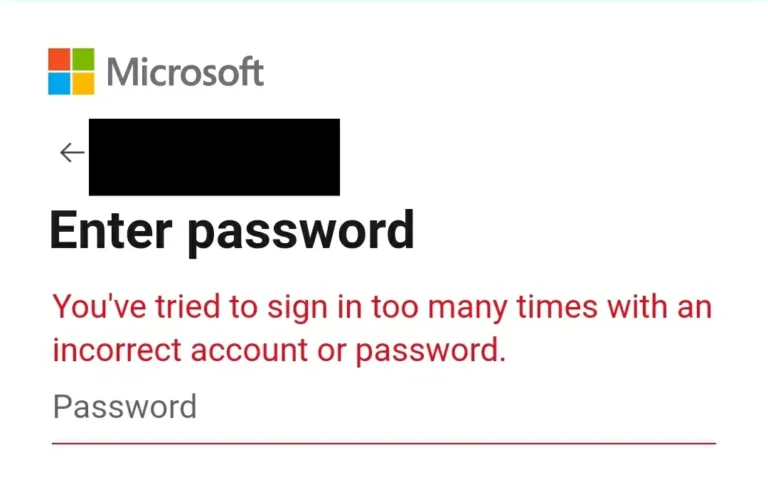Click the Microsoft four-square logo
This screenshot has width=768, height=482.
(71, 72)
